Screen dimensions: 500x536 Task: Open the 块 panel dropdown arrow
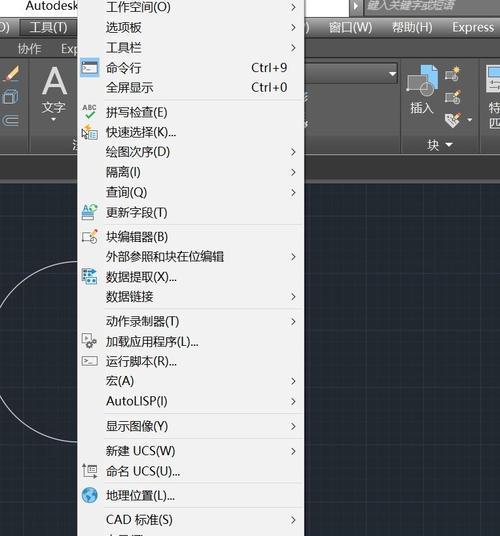(x=449, y=145)
